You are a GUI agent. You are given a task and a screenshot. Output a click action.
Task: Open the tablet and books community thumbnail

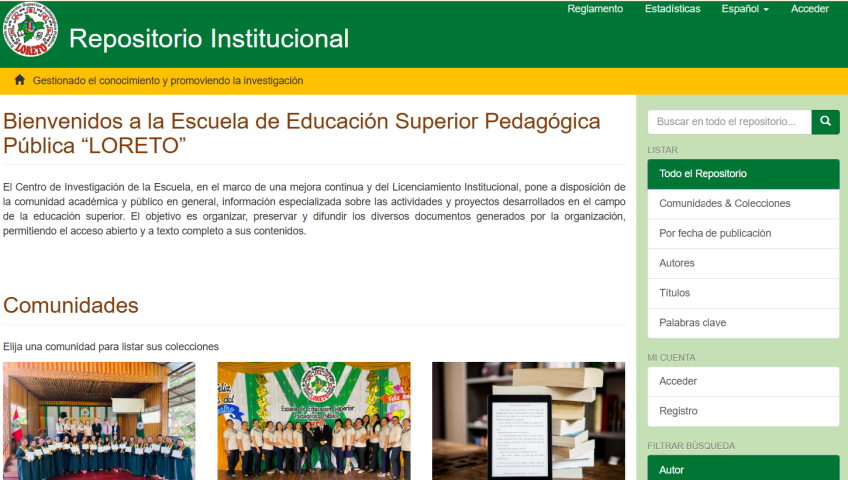528,421
